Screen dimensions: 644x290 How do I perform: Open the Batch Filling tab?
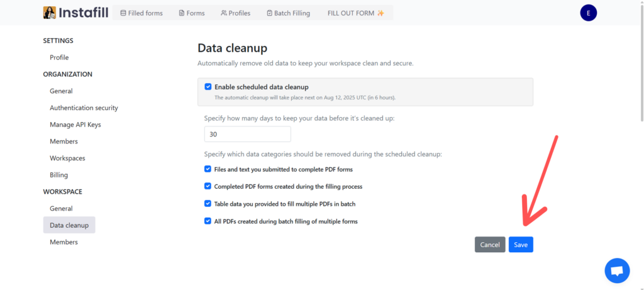point(288,13)
